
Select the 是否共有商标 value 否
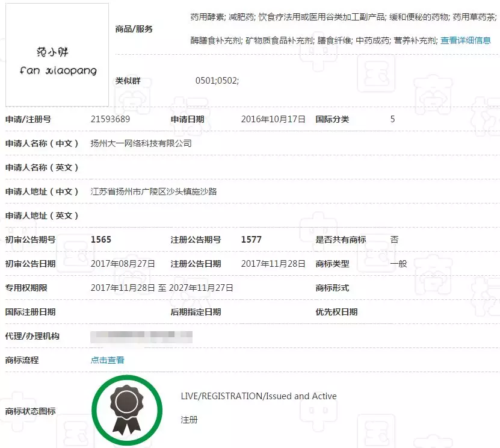coord(392,239)
